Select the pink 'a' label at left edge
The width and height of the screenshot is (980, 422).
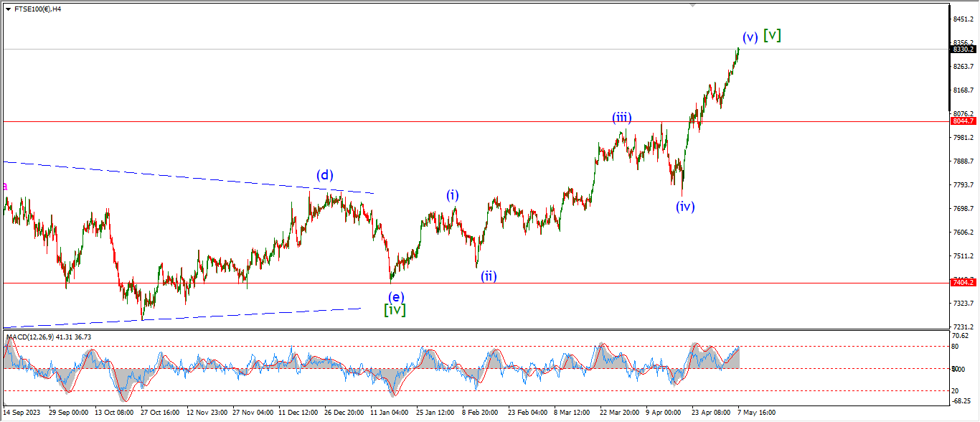(x=6, y=187)
